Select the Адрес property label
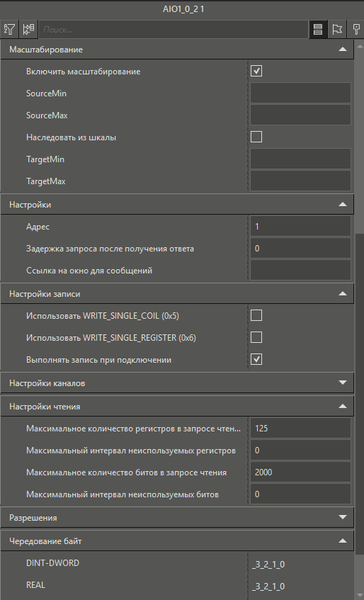The image size is (364, 600). pyautogui.click(x=38, y=227)
